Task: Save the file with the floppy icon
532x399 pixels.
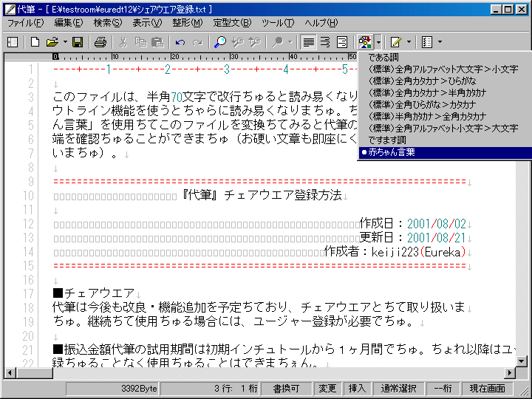Action: pyautogui.click(x=78, y=42)
